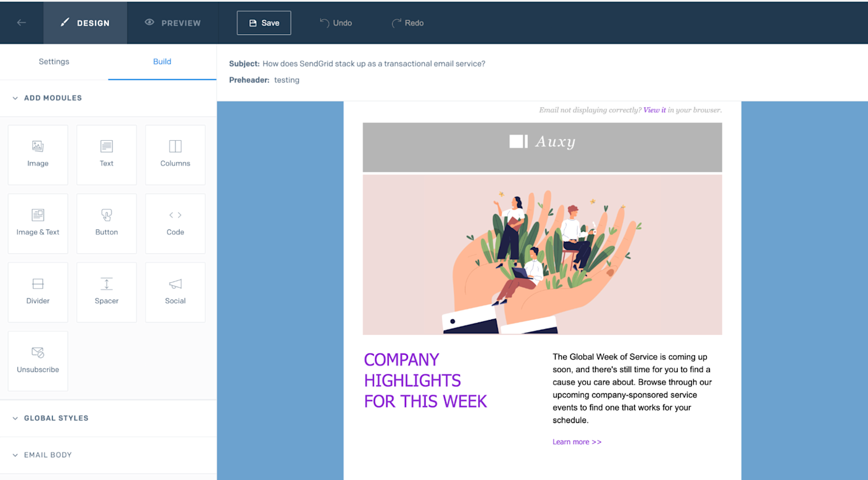
Task: Add an Image module
Action: click(x=38, y=154)
